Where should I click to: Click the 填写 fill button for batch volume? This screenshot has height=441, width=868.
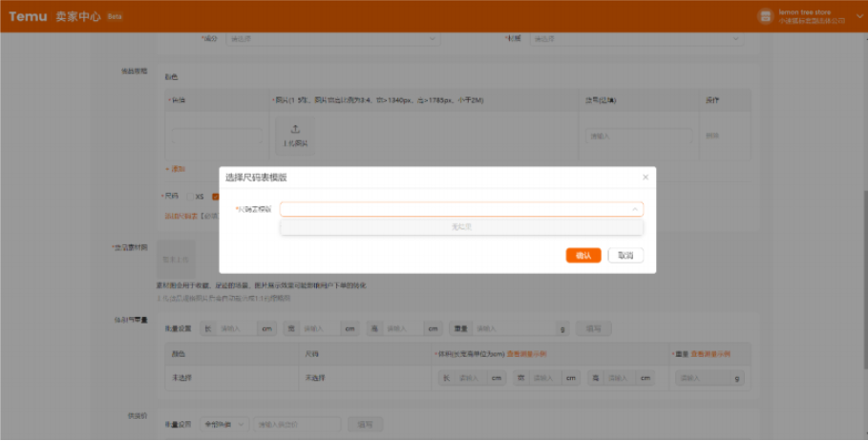coord(594,328)
